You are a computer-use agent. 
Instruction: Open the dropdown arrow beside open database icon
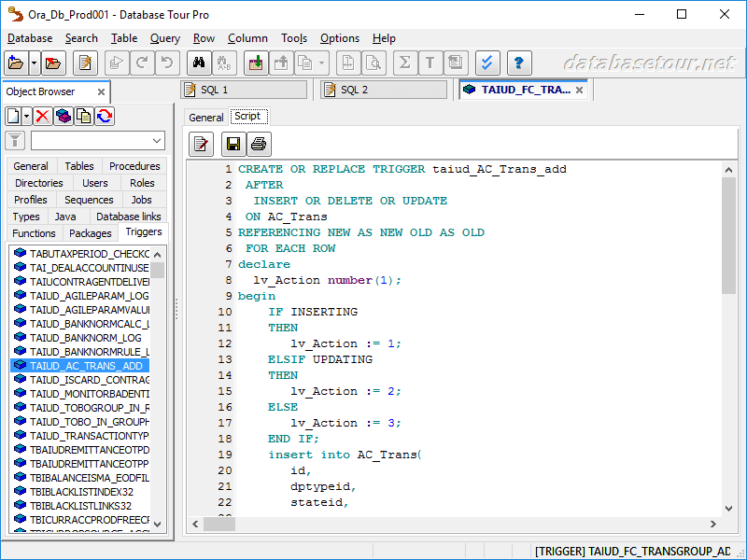[35, 63]
